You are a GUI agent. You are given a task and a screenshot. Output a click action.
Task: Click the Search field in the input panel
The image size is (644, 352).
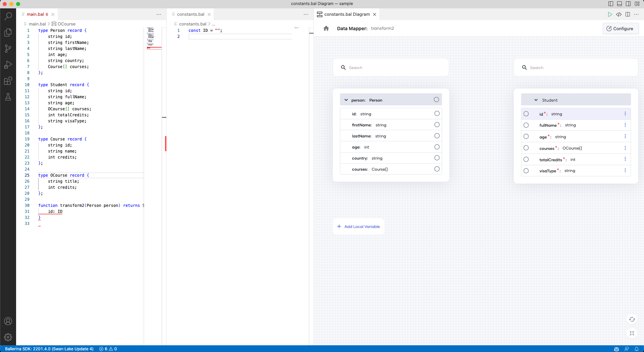click(390, 67)
